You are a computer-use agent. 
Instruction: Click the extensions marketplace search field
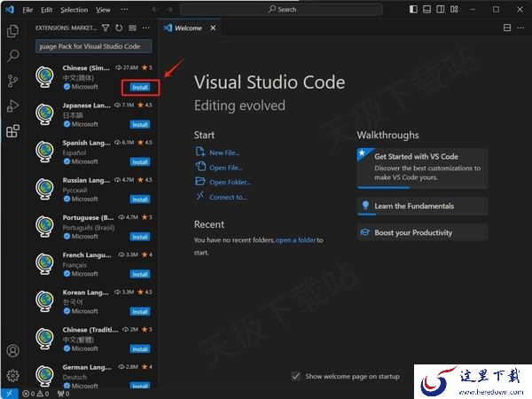pyautogui.click(x=94, y=46)
